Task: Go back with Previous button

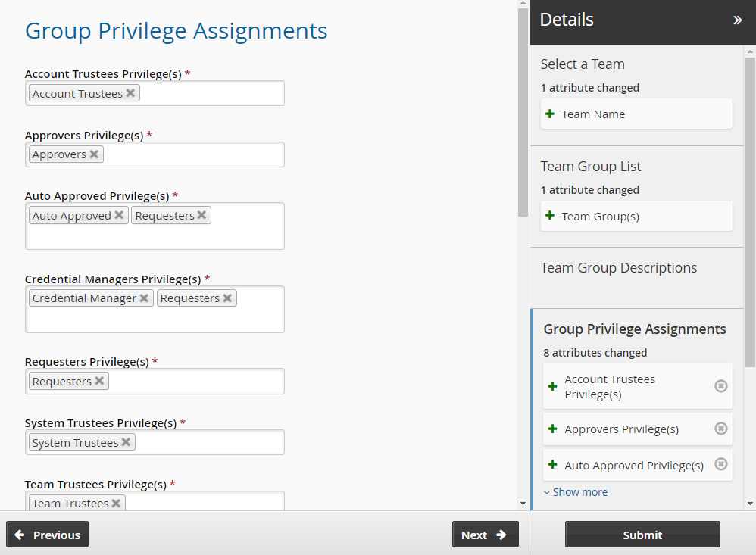Action: (48, 535)
